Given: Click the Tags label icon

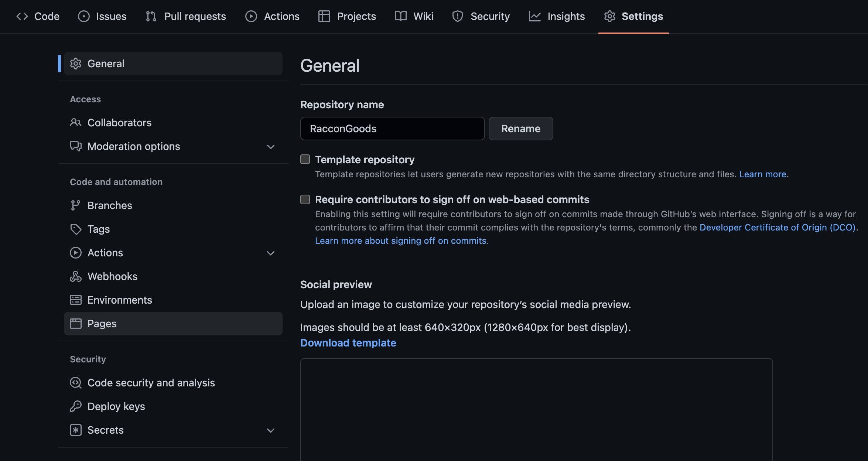Looking at the screenshot, I should 75,229.
